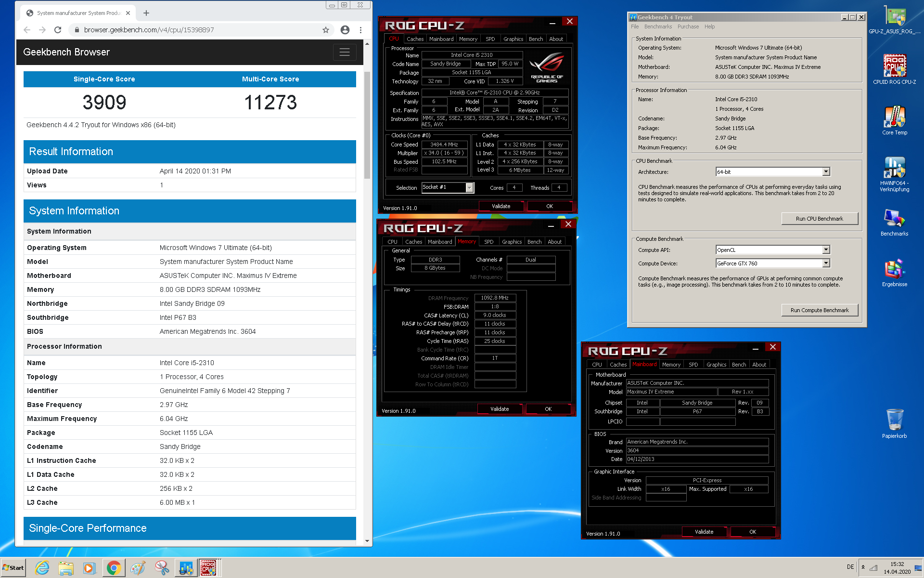Open Socket #1 selection dropdown in CPU-Z
The height and width of the screenshot is (578, 924).
tap(469, 187)
